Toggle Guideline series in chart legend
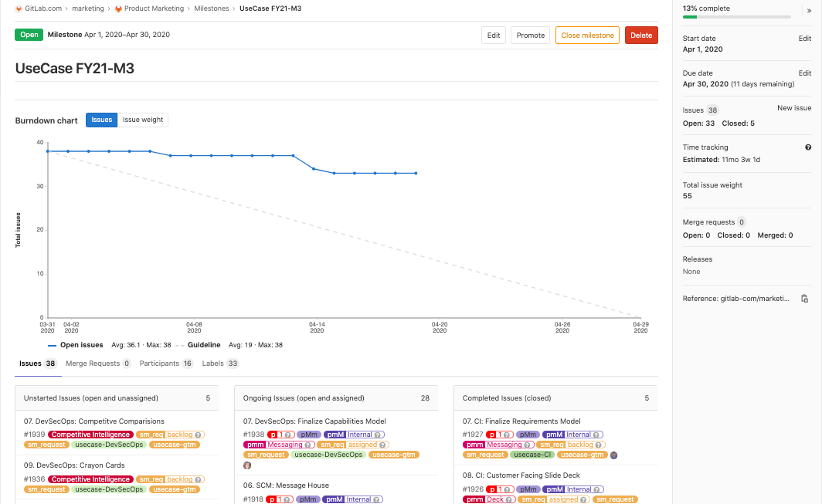The image size is (822, 504). click(198, 345)
